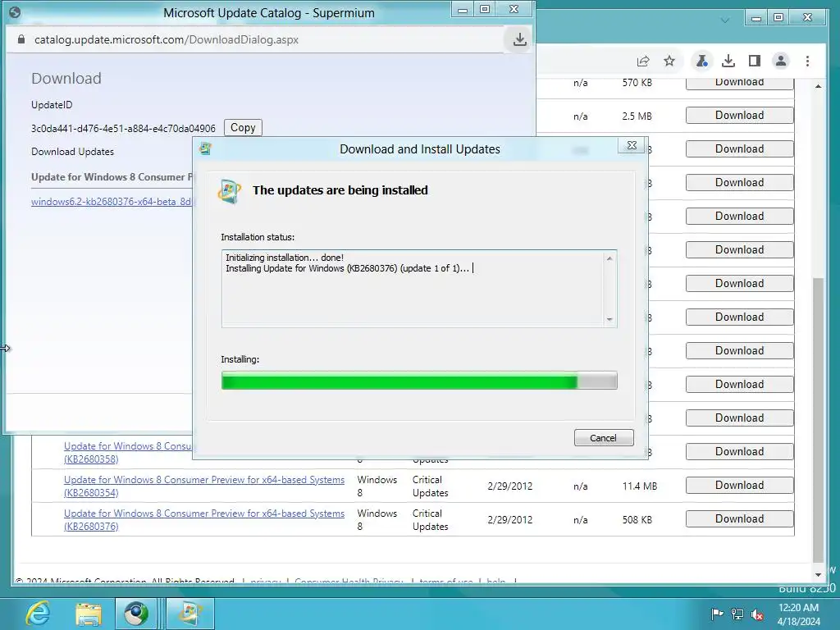Click the "Download Updates" label in the popup
The image size is (840, 630).
point(72,152)
